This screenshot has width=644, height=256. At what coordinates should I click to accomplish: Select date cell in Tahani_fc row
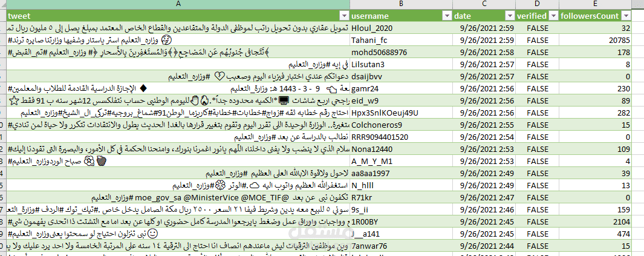(x=484, y=41)
